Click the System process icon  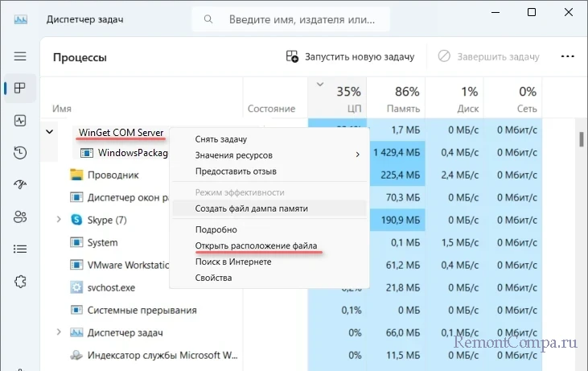(x=76, y=242)
